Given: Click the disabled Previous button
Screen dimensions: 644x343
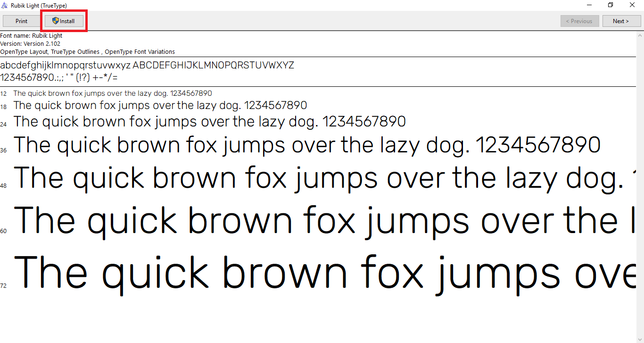Looking at the screenshot, I should (579, 21).
